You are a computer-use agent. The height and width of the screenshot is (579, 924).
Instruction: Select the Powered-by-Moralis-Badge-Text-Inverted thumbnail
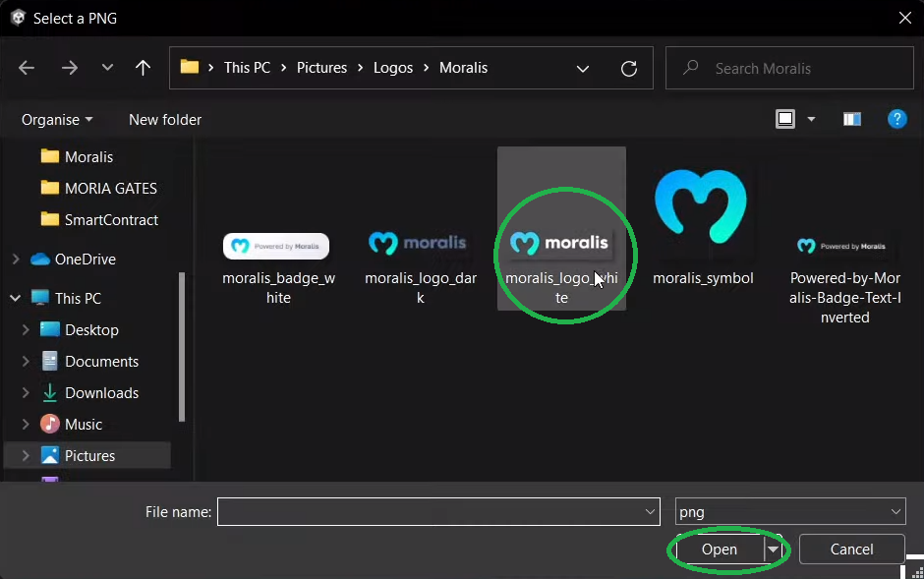841,246
